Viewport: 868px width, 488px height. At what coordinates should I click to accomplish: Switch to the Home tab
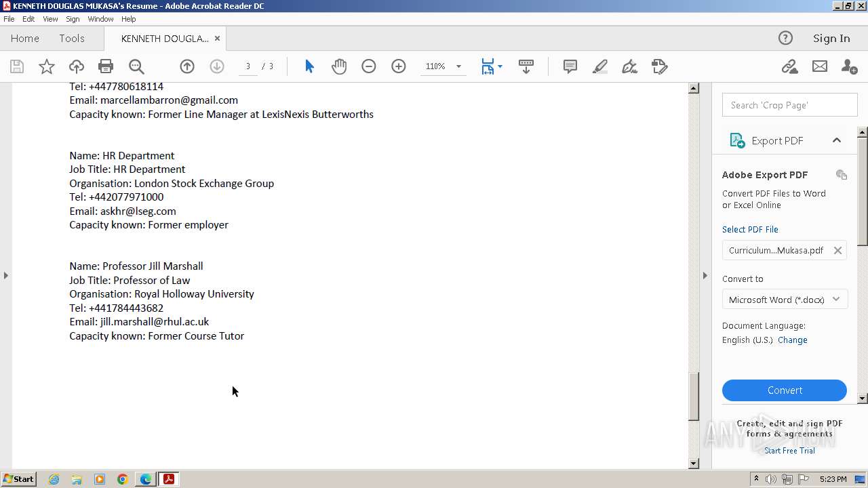25,39
